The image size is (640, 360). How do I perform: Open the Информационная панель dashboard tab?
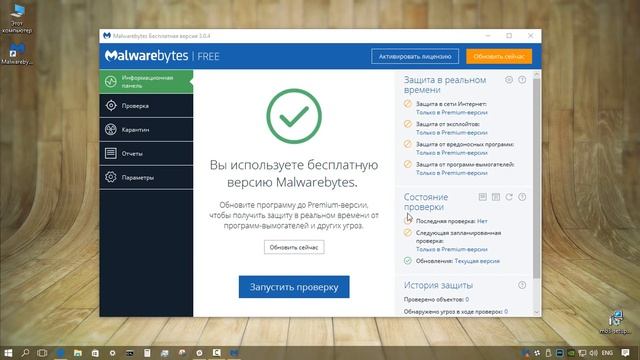[146, 82]
